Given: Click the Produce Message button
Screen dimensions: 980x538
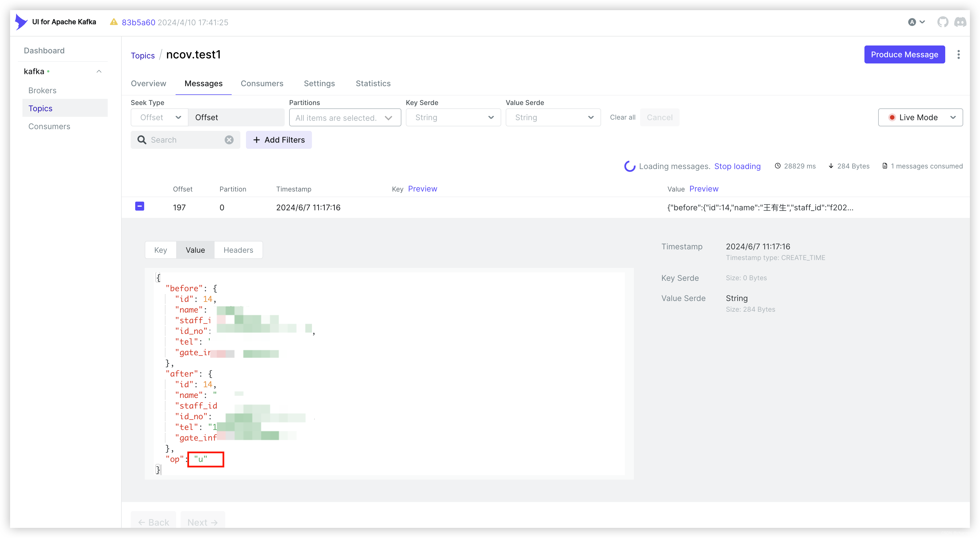Looking at the screenshot, I should click(904, 54).
